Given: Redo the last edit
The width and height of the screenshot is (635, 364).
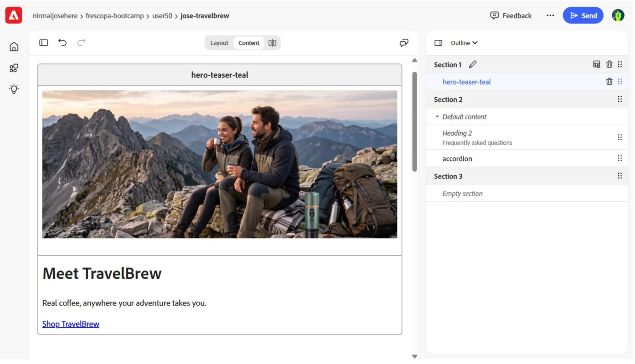Looking at the screenshot, I should click(81, 43).
